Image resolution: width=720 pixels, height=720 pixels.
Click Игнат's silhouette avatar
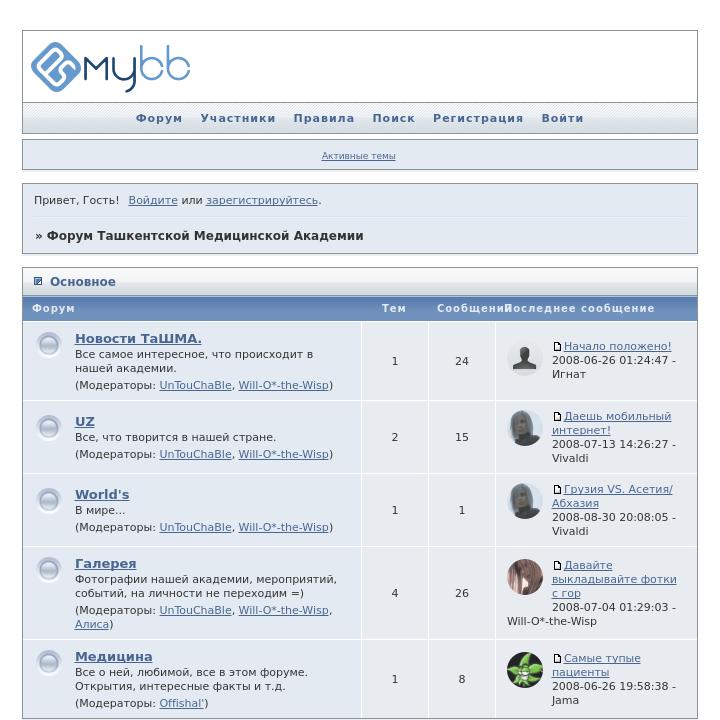(x=525, y=358)
